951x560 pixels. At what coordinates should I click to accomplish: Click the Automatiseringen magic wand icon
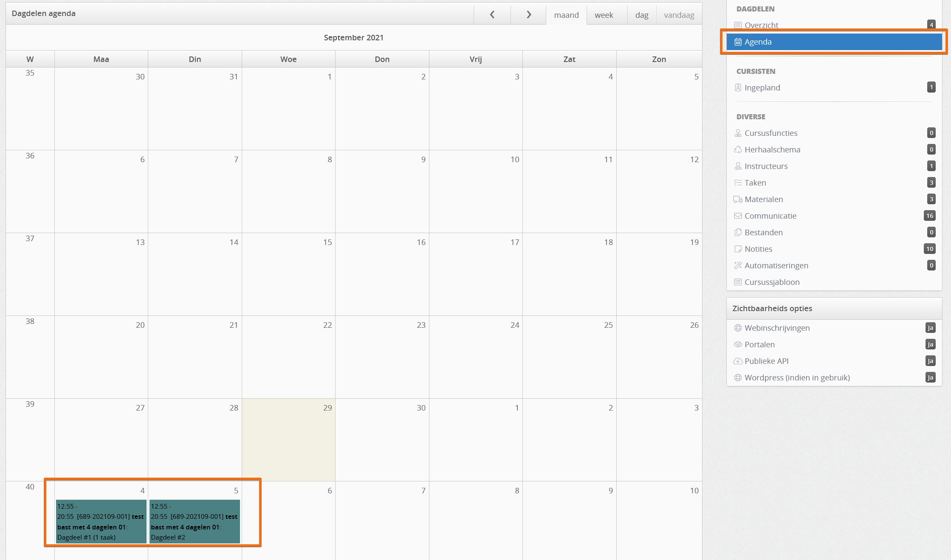point(738,266)
